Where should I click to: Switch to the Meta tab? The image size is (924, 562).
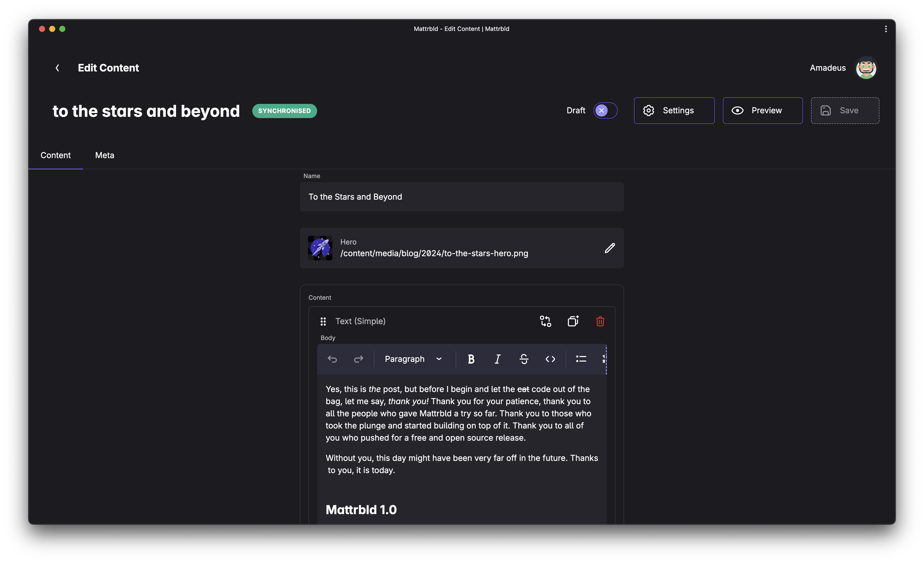[x=105, y=155]
